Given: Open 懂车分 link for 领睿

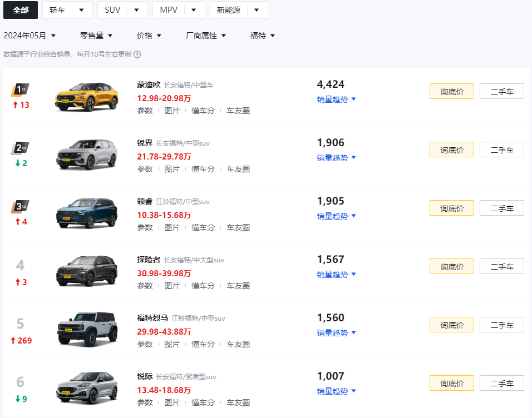Looking at the screenshot, I should click(203, 227).
